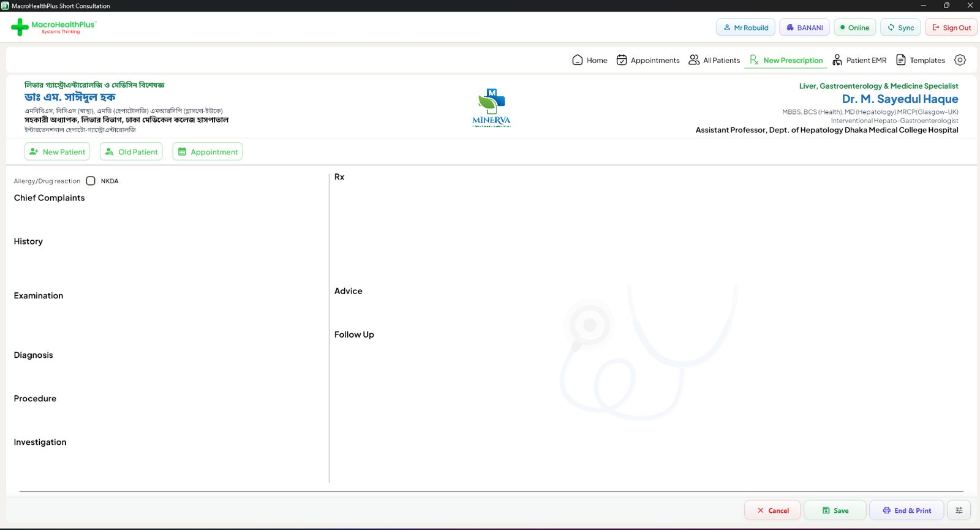This screenshot has width=980, height=530.
Task: Cancel the prescription
Action: pos(773,510)
